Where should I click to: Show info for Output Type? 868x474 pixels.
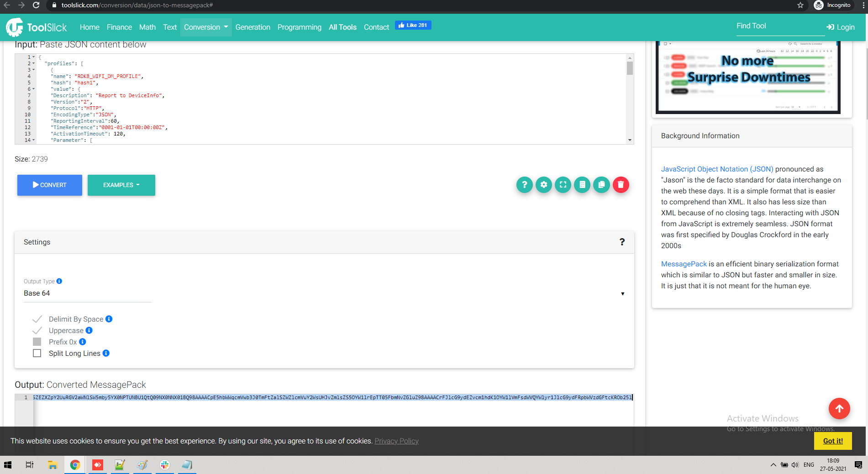point(59,281)
